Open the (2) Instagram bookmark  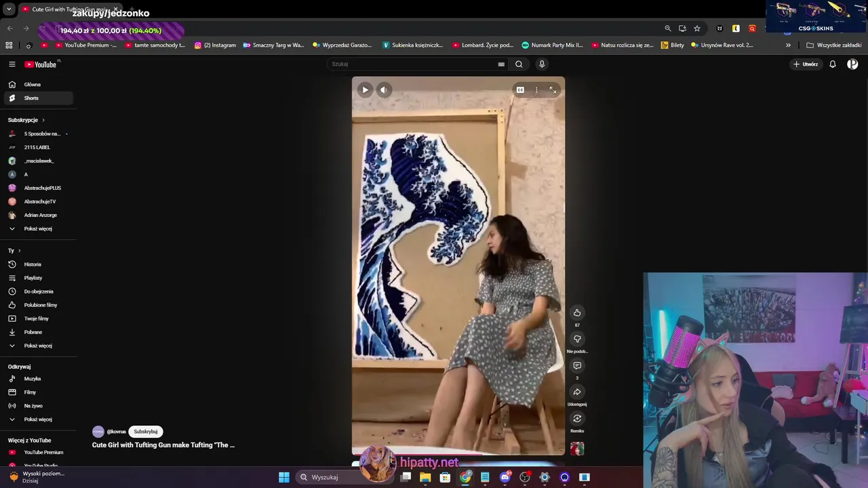pos(216,45)
